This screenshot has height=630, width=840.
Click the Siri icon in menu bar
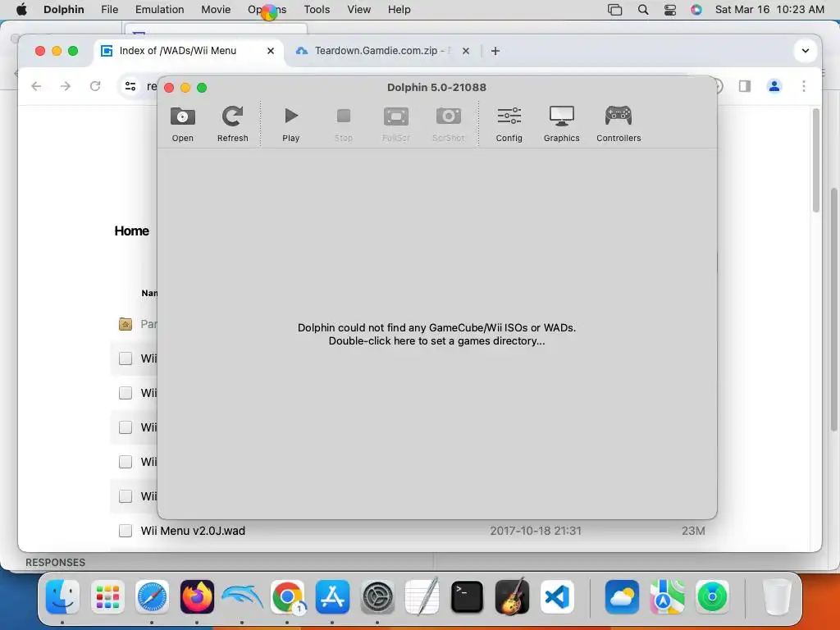coord(696,10)
